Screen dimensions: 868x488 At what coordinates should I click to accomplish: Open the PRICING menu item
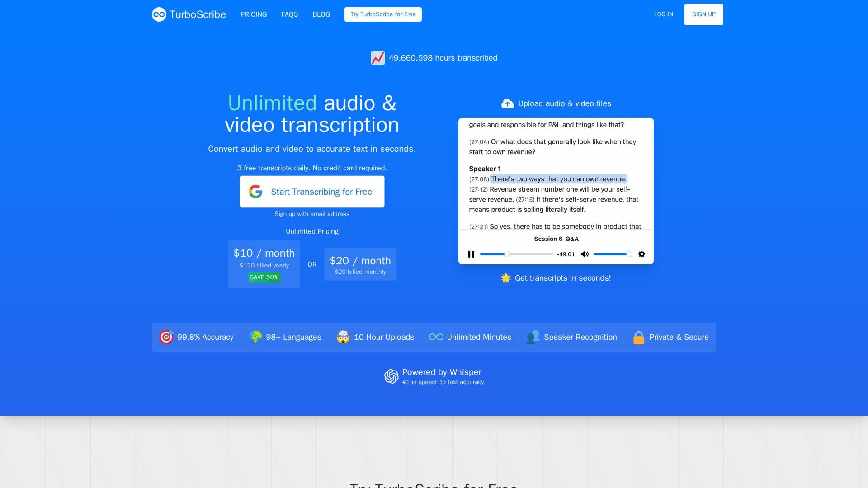tap(254, 14)
